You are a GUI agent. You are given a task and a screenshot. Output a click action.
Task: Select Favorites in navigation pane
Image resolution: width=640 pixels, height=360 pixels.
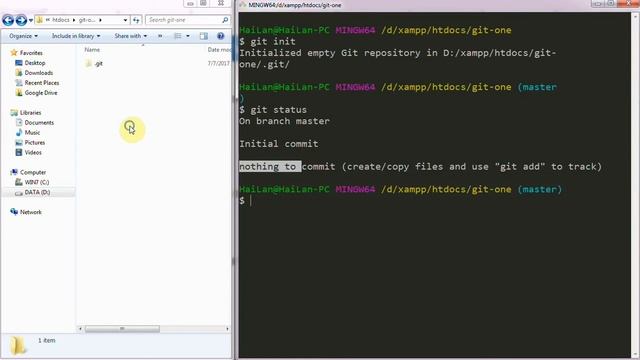click(31, 53)
